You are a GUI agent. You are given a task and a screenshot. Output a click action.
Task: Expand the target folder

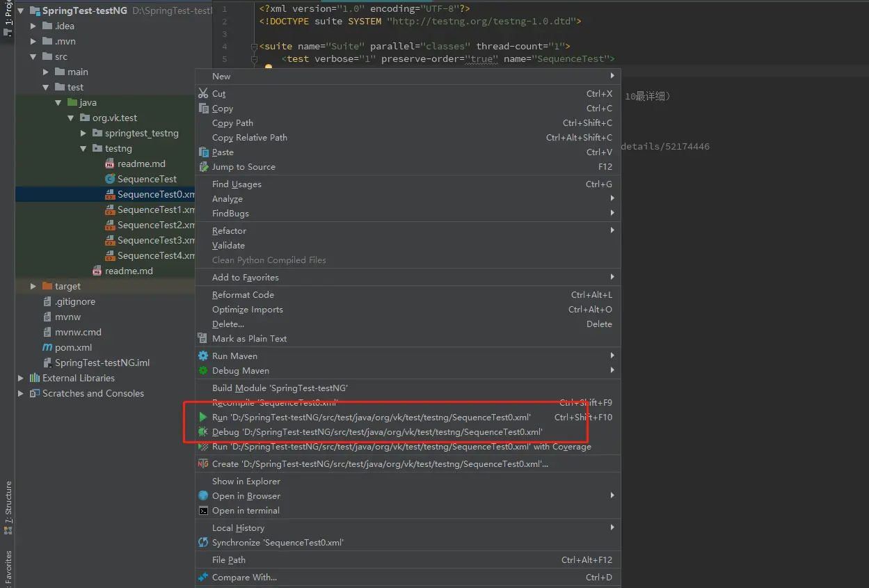(33, 286)
